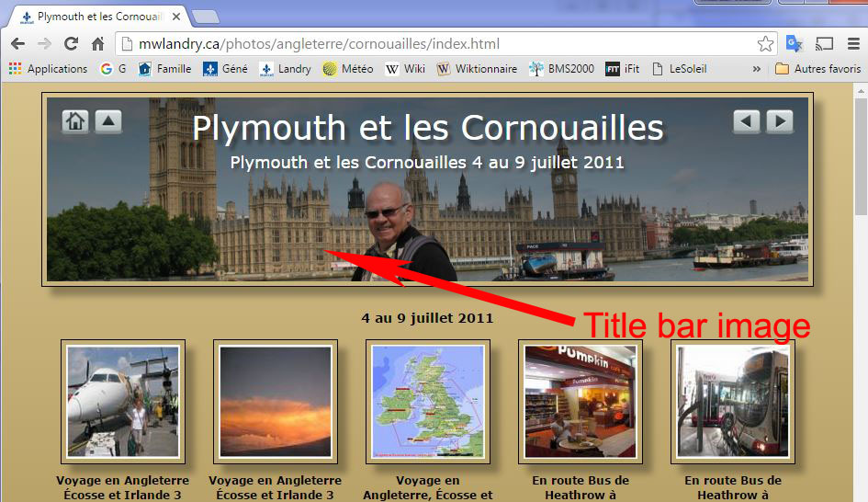Screen dimensions: 868x502
Task: Open the Google Translate extension icon
Action: (x=794, y=43)
